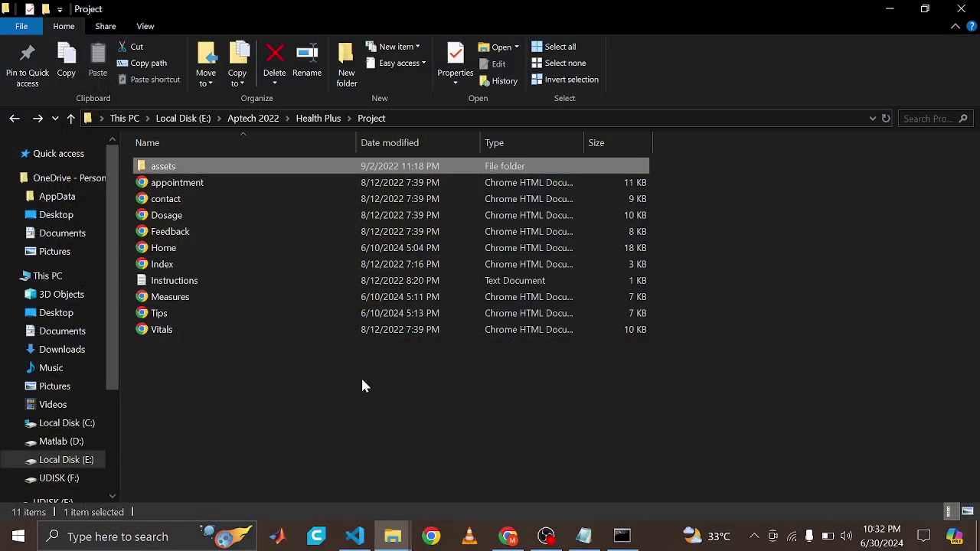
Task: Click the History command
Action: coord(498,80)
